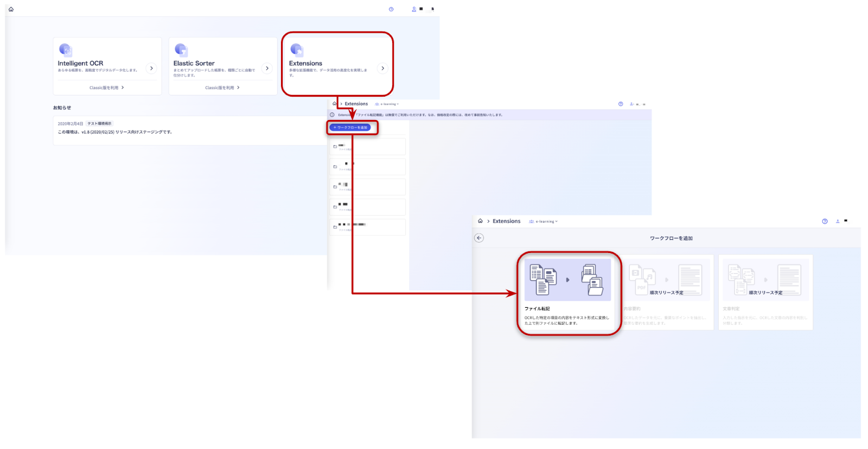This screenshot has width=868, height=449.
Task: Open the first workflow folder in the list
Action: click(x=367, y=147)
